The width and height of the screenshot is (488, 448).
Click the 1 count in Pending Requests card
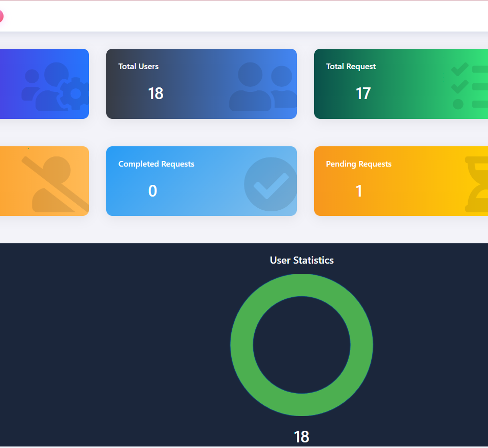[359, 191]
